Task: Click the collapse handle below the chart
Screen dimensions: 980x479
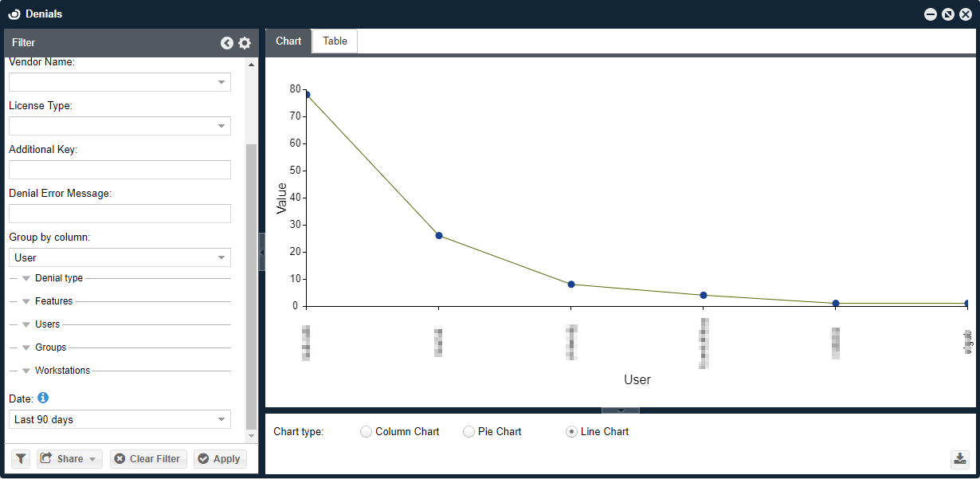Action: 620,410
